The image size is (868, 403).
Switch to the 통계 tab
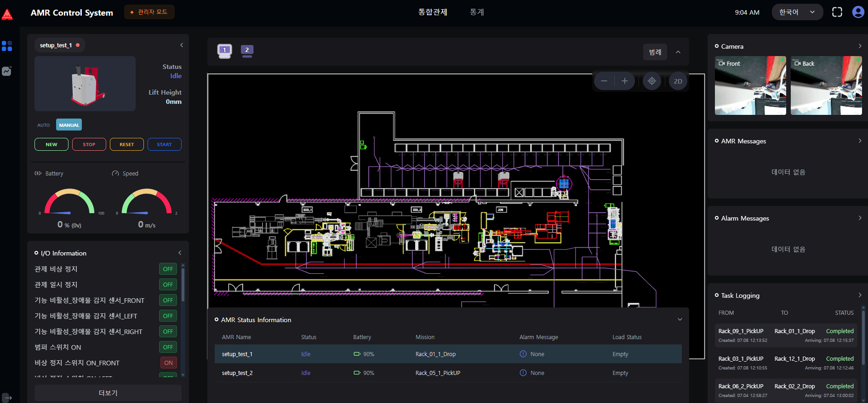coord(477,12)
